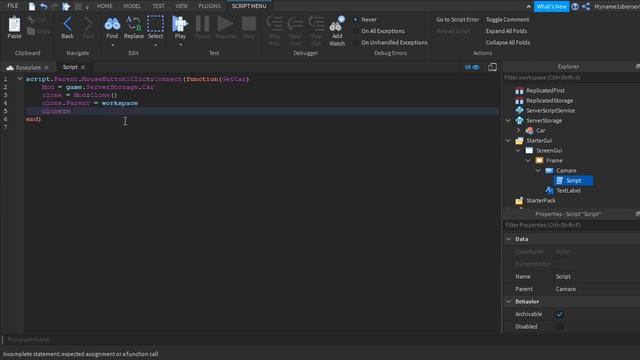Click Collapse All Folds
640x360 pixels.
click(508, 42)
